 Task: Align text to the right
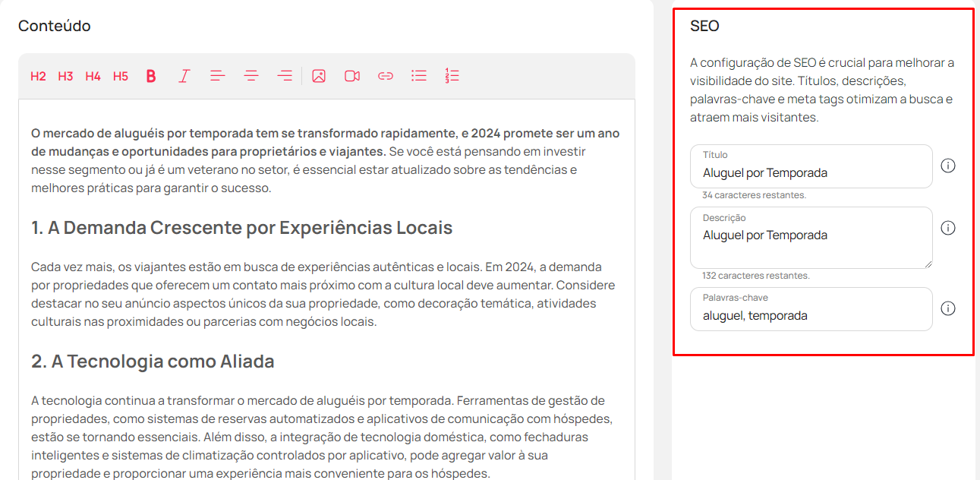[285, 76]
